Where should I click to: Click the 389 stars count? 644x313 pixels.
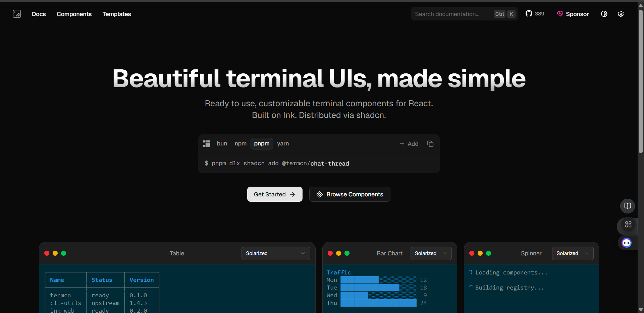[x=540, y=14]
